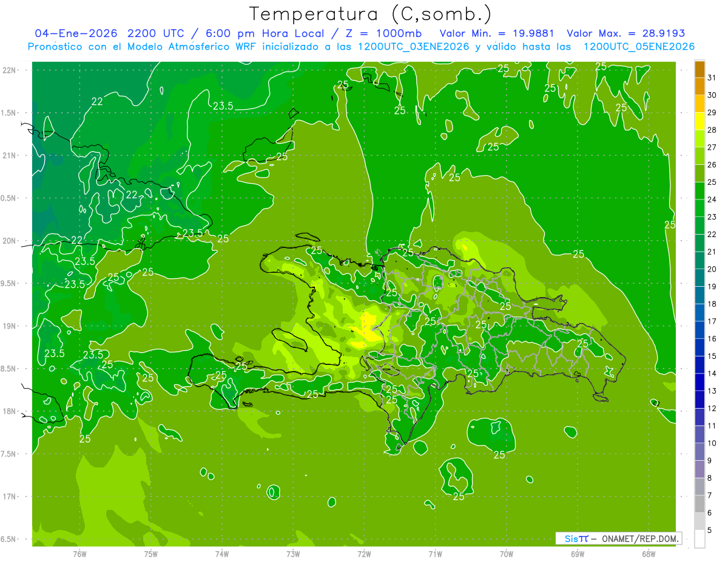
Task: Click the "76W" longitude axis label
Action: coord(79,554)
